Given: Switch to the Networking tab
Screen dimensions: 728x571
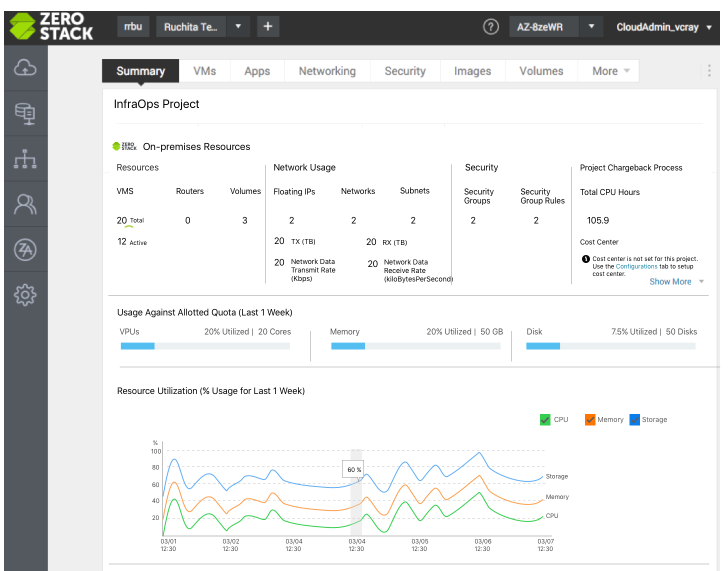Looking at the screenshot, I should [x=327, y=71].
